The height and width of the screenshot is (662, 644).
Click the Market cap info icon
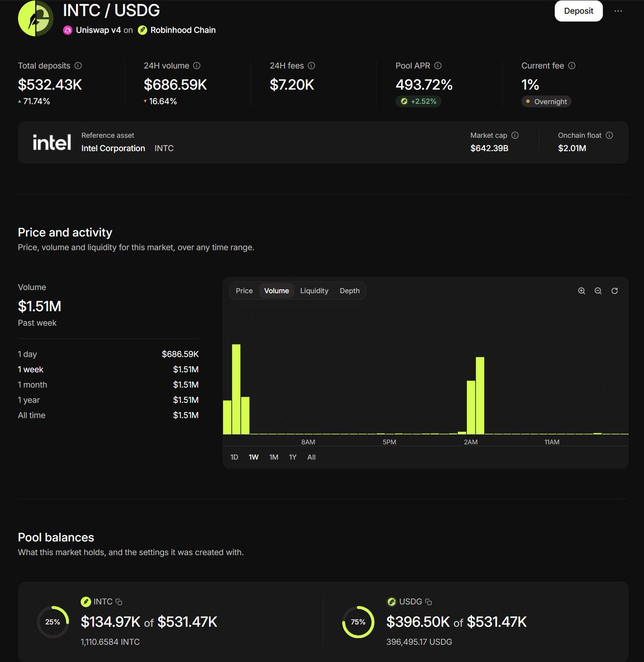(x=515, y=135)
